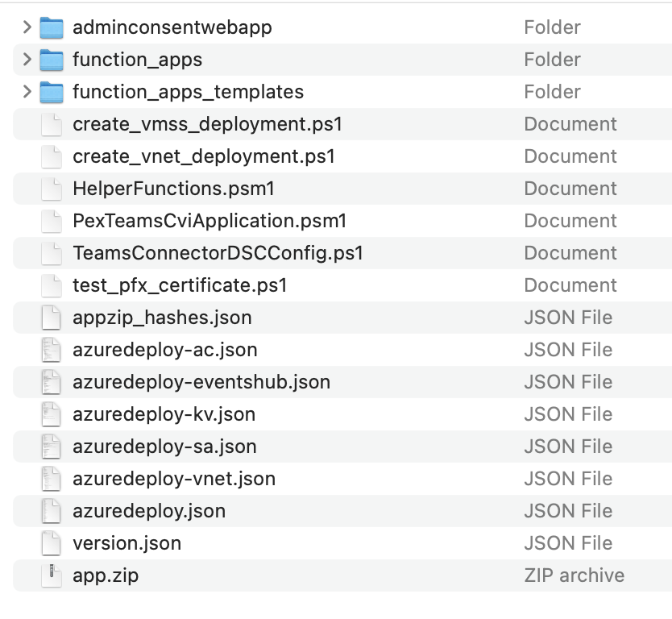Image resolution: width=672 pixels, height=619 pixels.
Task: Expand the function_apps_templates folder arrow
Action: point(27,92)
